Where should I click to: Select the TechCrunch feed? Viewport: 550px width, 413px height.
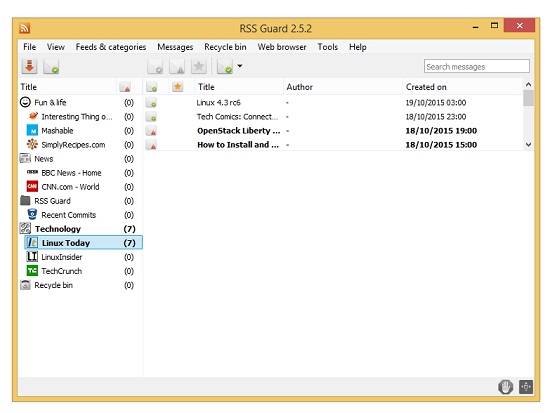pyautogui.click(x=62, y=271)
